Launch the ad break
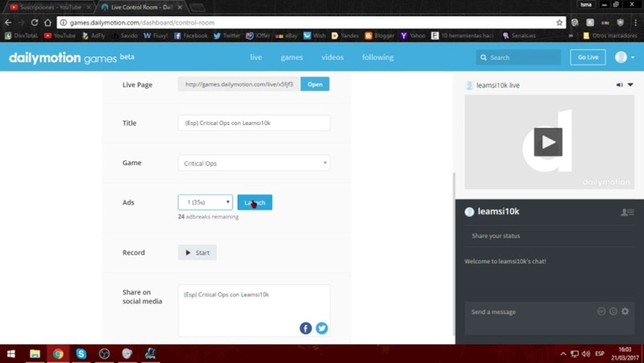Screen dimensions: 644x363 255,202
